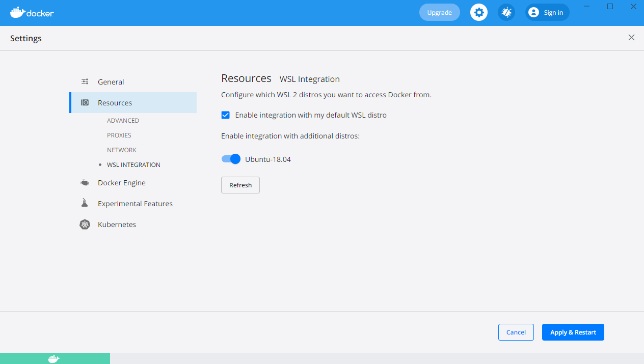The width and height of the screenshot is (644, 364).
Task: Click the Docker whale logo in header
Action: coord(32,12)
